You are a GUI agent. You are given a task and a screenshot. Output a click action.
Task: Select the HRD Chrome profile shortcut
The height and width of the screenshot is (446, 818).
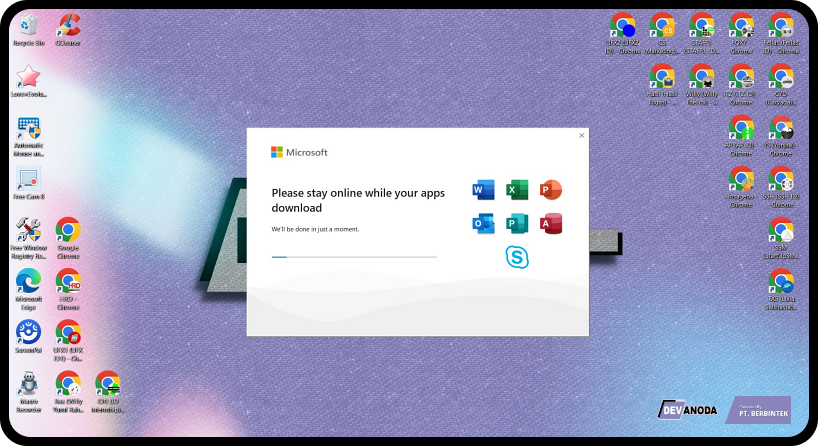click(x=68, y=290)
